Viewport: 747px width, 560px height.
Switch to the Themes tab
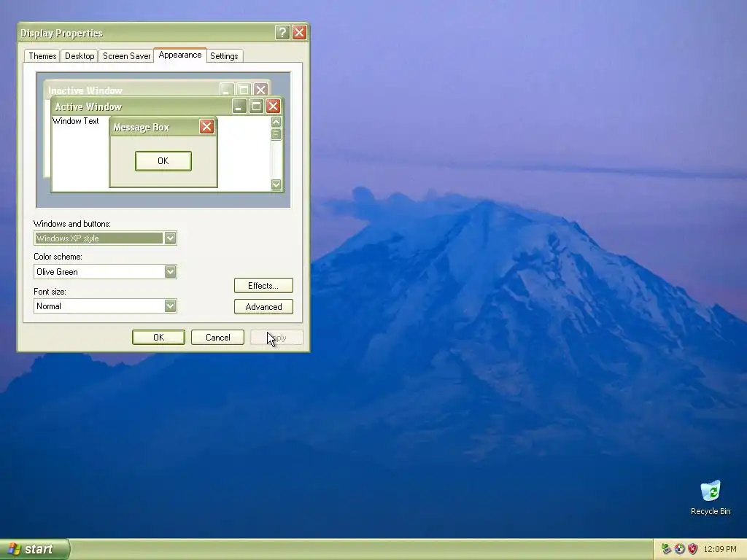coord(42,55)
